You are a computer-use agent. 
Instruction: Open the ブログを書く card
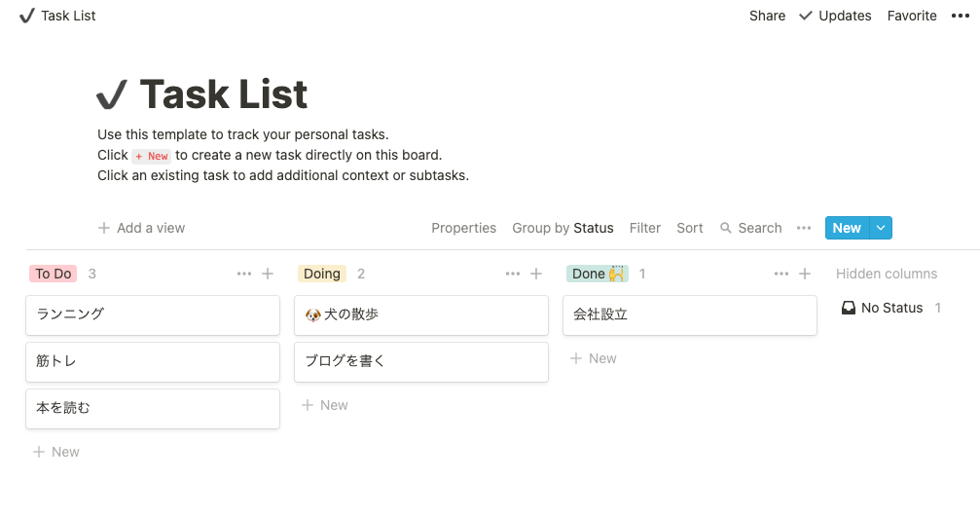pyautogui.click(x=421, y=362)
